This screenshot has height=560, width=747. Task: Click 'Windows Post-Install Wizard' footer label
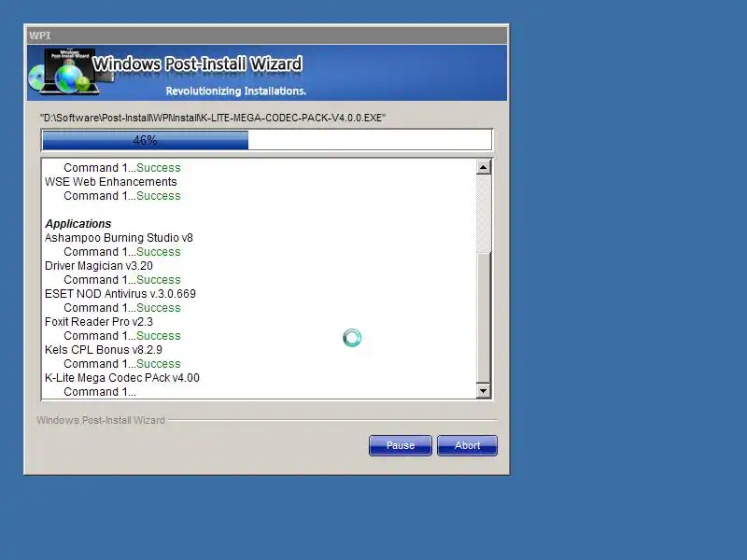pos(101,420)
